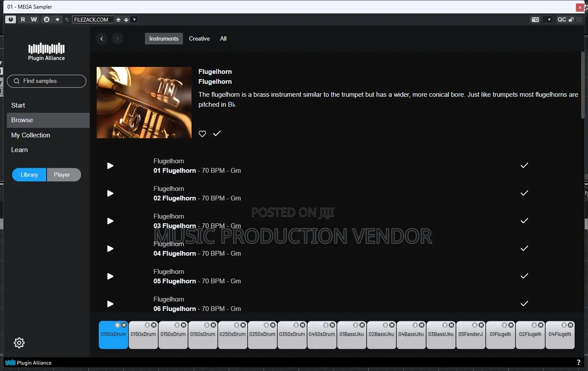This screenshot has height=371, width=588.
Task: Select the '03 Flugelhorn - 70 BPM - Gm' text
Action: pos(197,226)
